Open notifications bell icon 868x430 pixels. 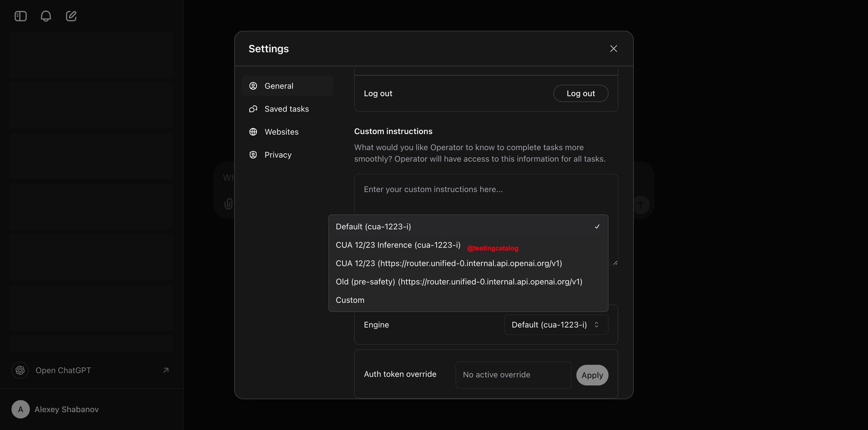46,16
